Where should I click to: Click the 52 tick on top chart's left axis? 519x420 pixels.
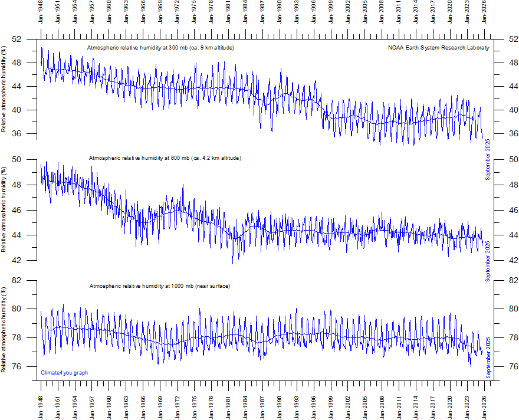click(17, 39)
